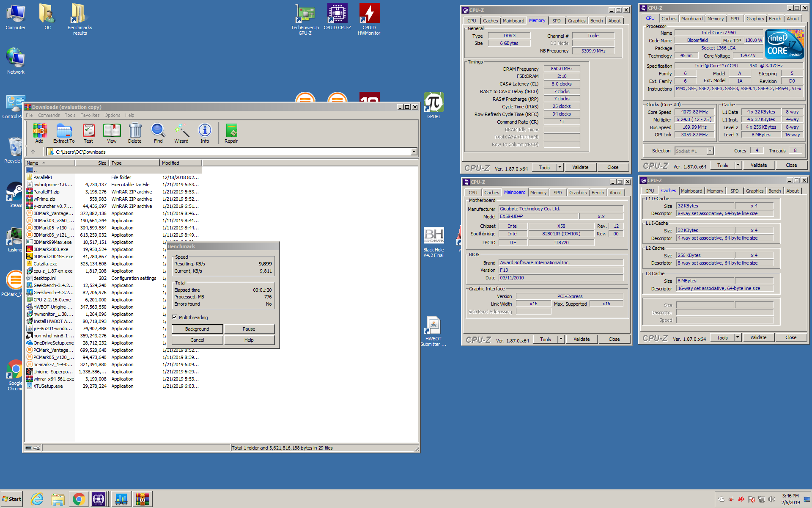
Task: Click the Tools button in Caches CPU-Z window
Action: pos(722,337)
